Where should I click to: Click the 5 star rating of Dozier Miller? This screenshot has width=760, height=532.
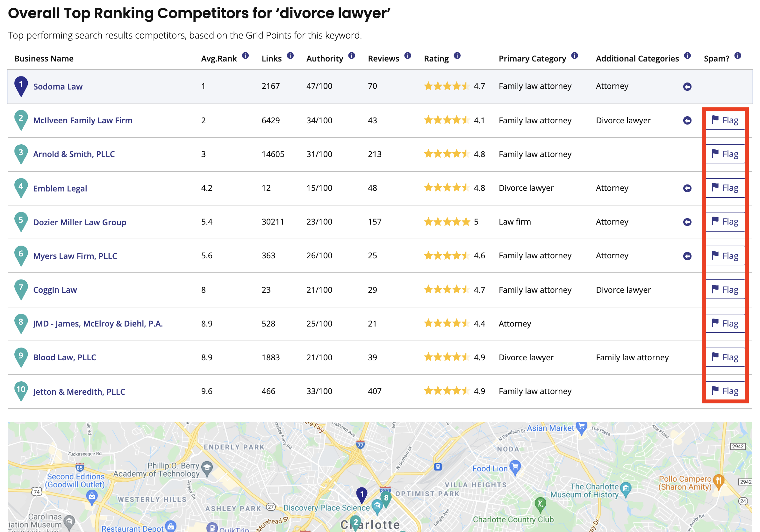[x=451, y=222]
